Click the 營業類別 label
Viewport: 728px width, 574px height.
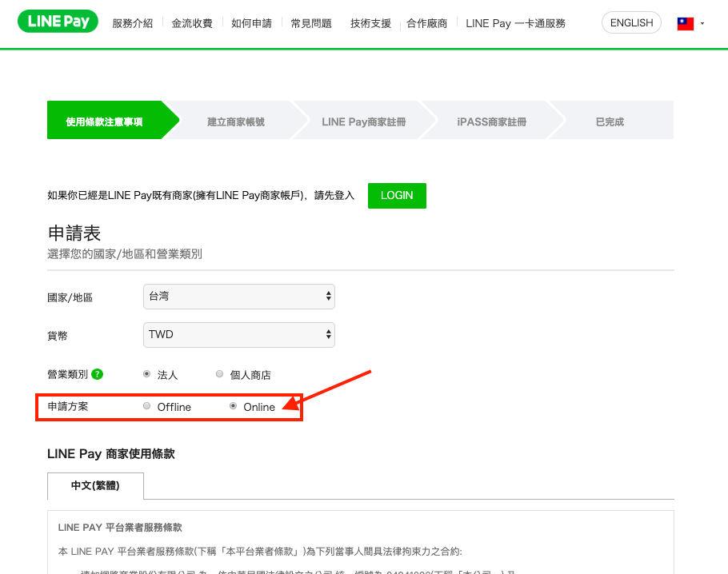pyautogui.click(x=68, y=374)
